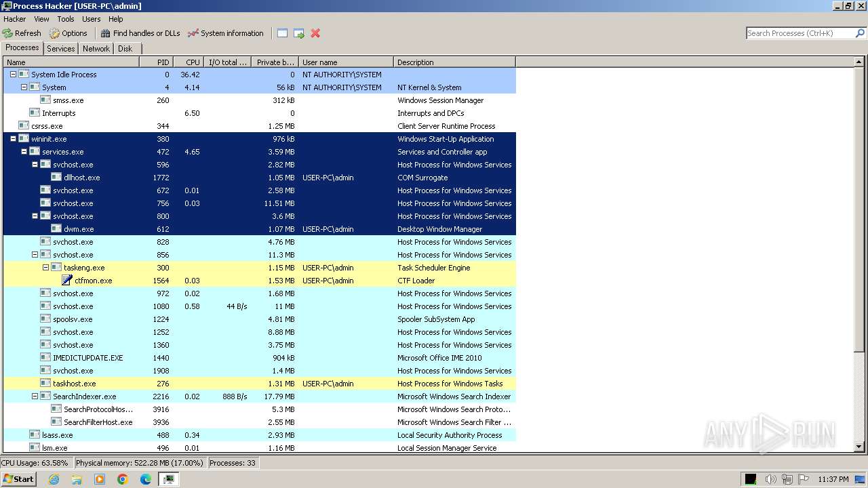Click the Start button
868x488 pixels.
tap(18, 479)
